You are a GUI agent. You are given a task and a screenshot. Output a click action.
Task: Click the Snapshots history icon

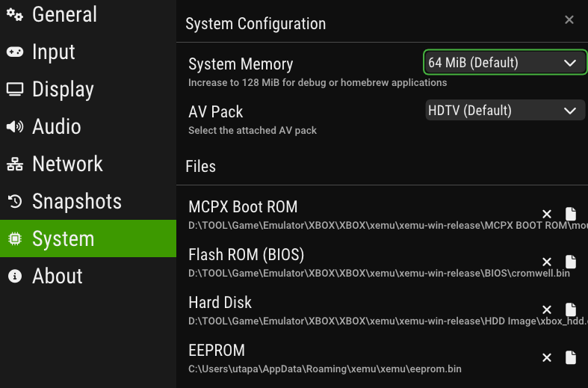coord(15,201)
